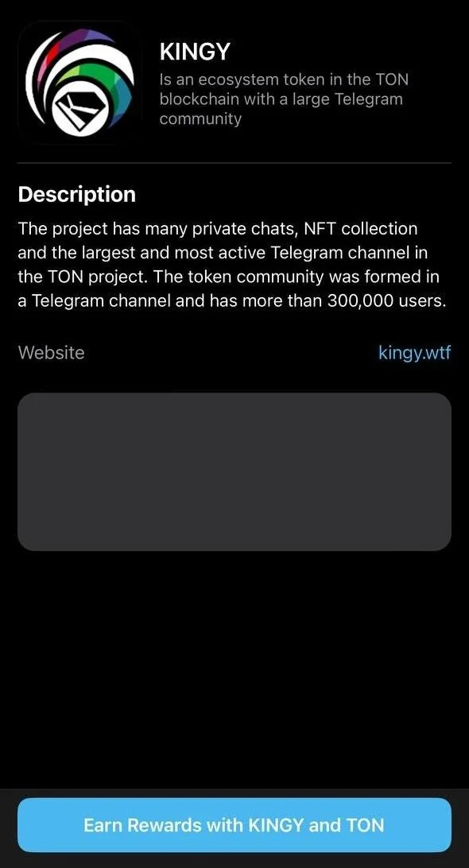Click the Website label
The height and width of the screenshot is (868, 469).
(52, 353)
